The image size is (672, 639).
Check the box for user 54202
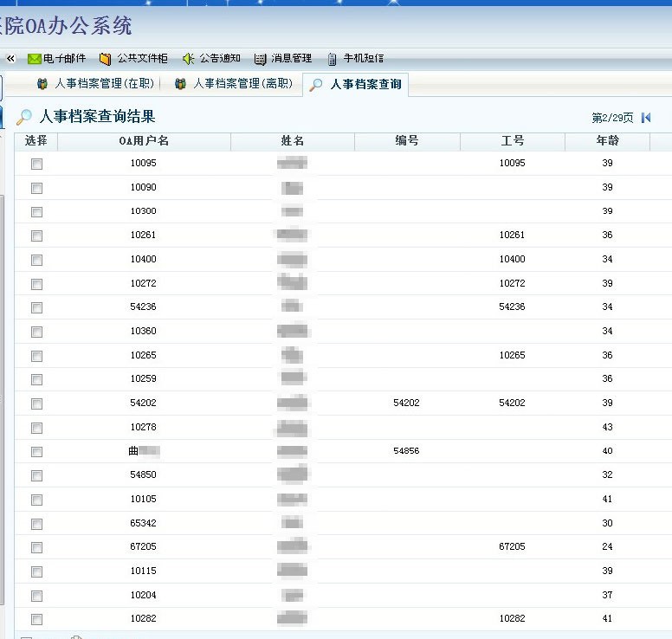pyautogui.click(x=37, y=403)
